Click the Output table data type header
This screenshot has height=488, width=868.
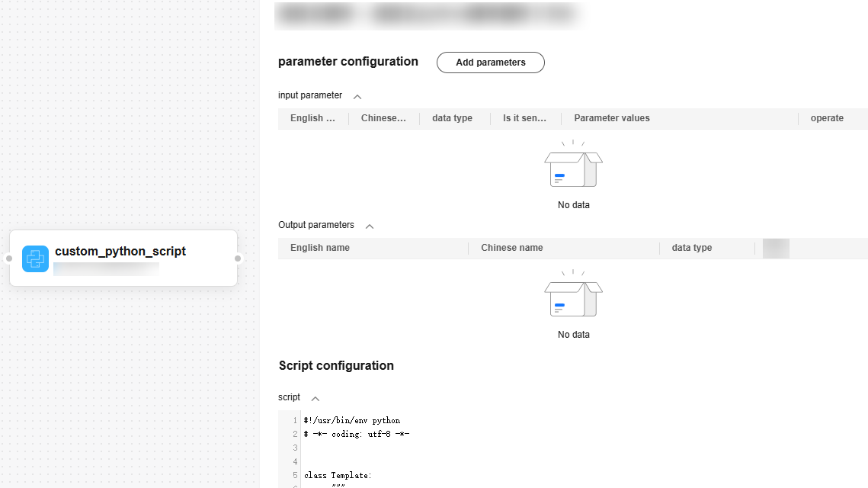[x=692, y=248]
